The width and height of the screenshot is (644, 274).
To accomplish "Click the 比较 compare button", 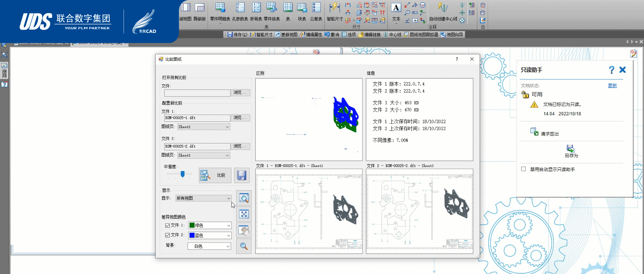I will click(x=215, y=175).
